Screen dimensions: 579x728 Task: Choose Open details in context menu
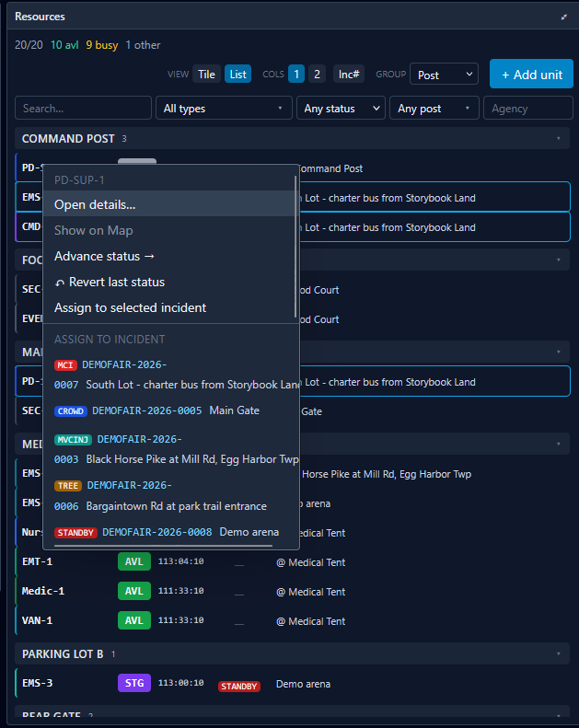click(x=169, y=204)
